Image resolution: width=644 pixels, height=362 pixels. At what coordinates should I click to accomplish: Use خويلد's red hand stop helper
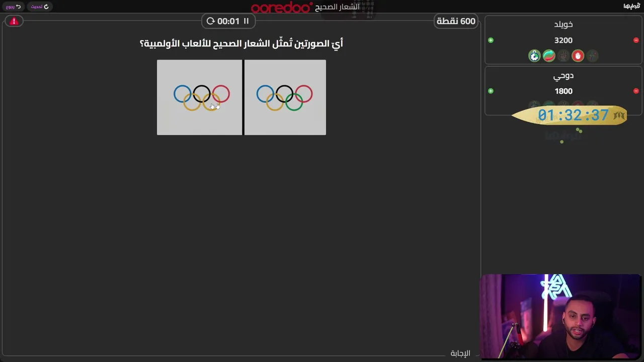click(578, 56)
